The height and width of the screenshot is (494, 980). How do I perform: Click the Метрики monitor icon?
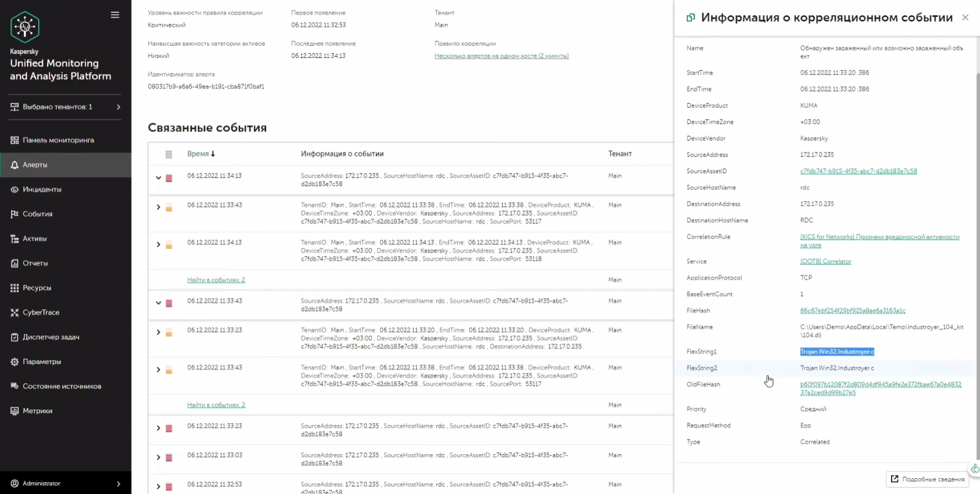point(15,411)
